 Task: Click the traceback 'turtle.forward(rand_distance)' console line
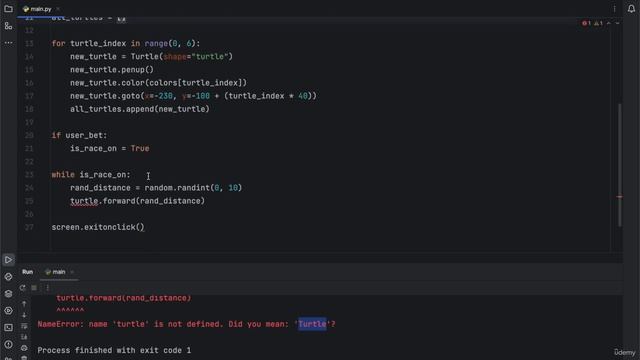coord(123,298)
